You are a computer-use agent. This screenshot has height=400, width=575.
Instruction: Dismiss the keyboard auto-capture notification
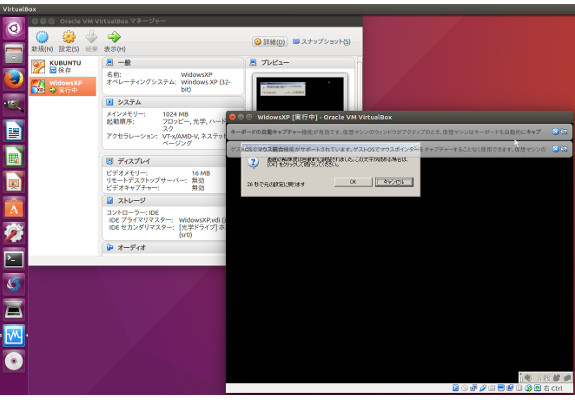pyautogui.click(x=556, y=132)
